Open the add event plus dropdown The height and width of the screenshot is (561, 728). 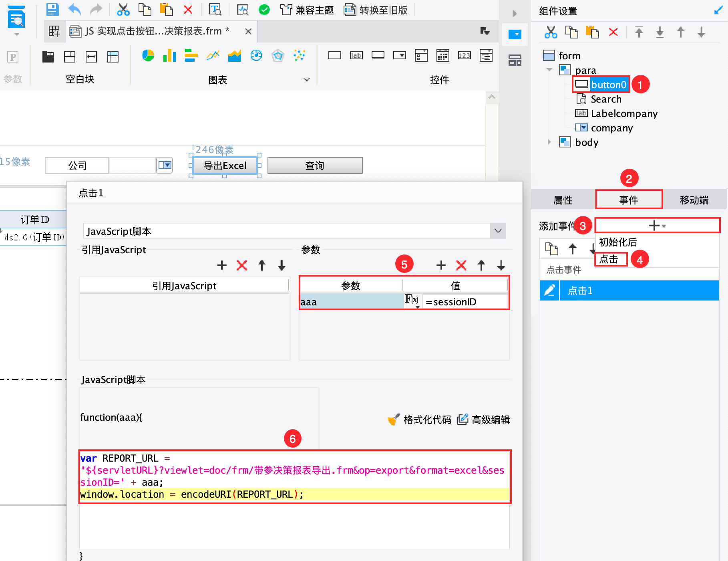point(657,226)
